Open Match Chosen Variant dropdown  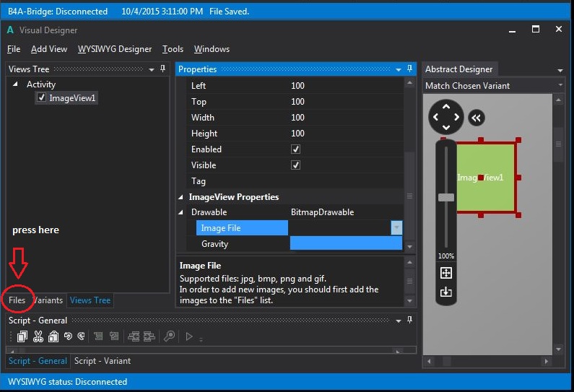[560, 85]
